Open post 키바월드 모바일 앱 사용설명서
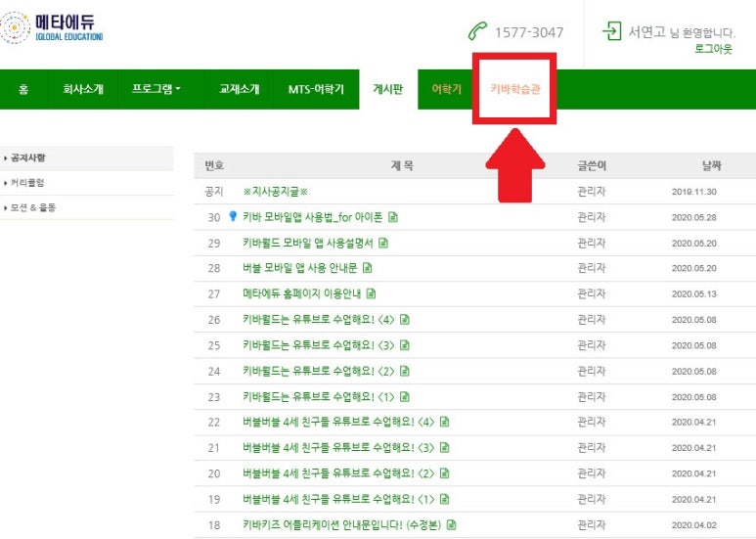756x539 pixels. click(308, 243)
